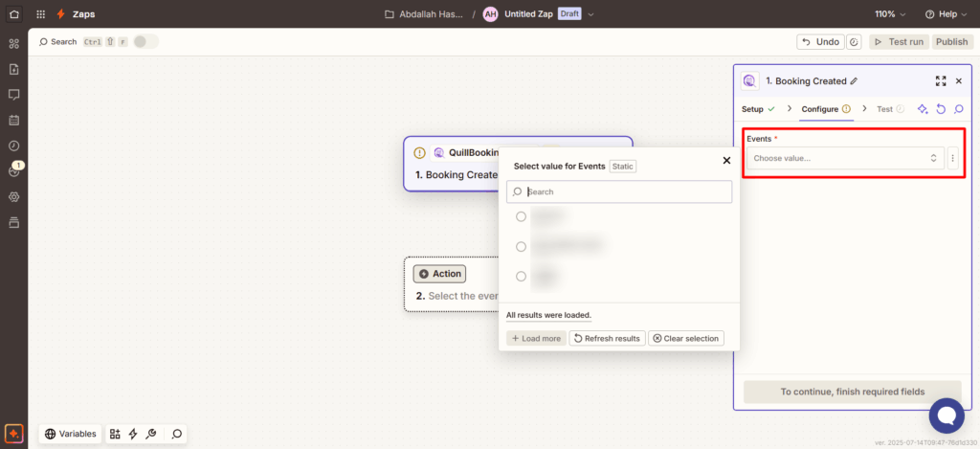Expand the step panel to fullscreen
The width and height of the screenshot is (980, 449).
coord(940,81)
